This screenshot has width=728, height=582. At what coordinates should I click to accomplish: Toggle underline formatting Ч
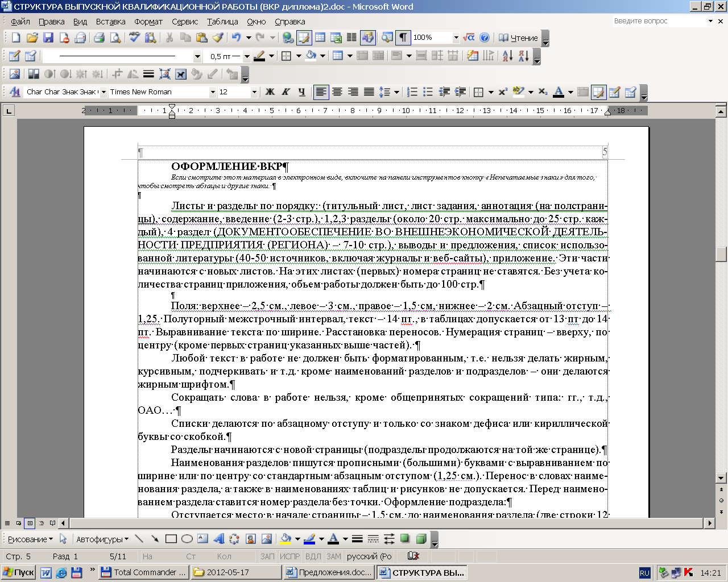pyautogui.click(x=302, y=92)
